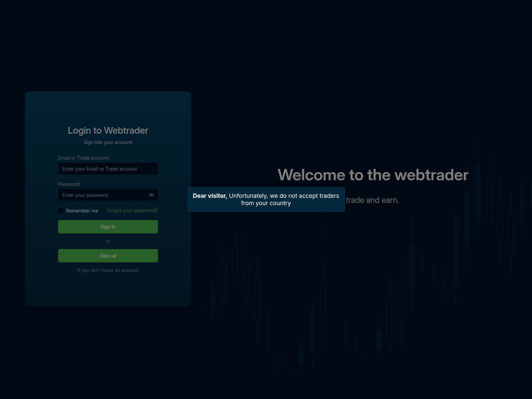Click the 'Sign into your account' subtitle
This screenshot has width=532, height=399.
pos(108,142)
